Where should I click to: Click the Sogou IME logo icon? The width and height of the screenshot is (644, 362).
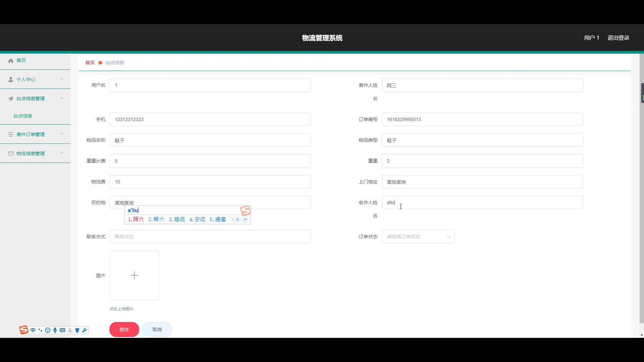click(x=23, y=330)
